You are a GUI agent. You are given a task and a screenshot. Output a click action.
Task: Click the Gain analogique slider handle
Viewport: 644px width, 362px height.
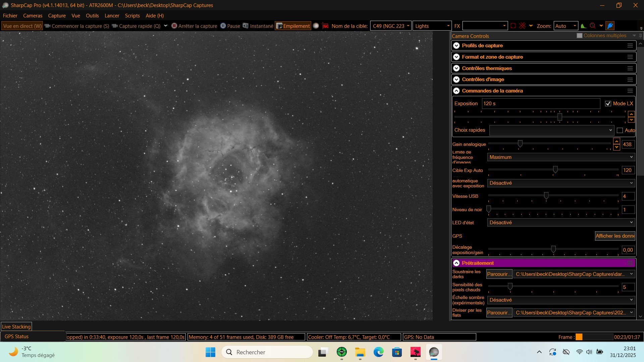pos(520,144)
